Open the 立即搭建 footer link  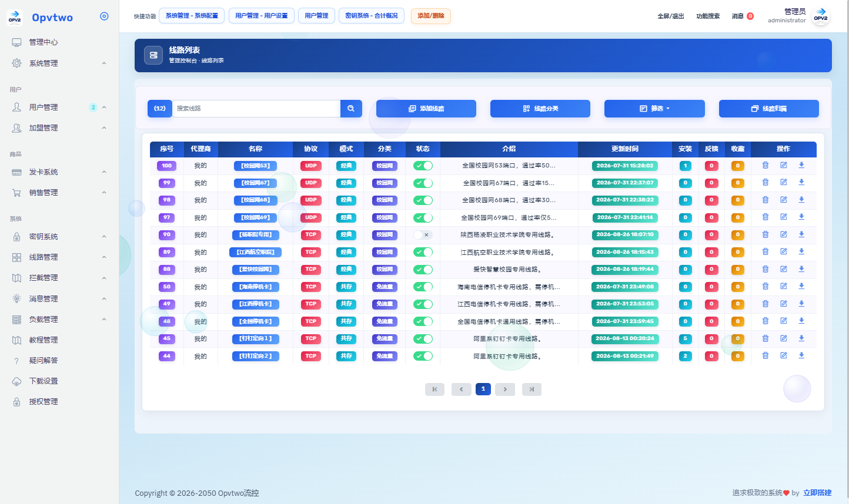817,493
